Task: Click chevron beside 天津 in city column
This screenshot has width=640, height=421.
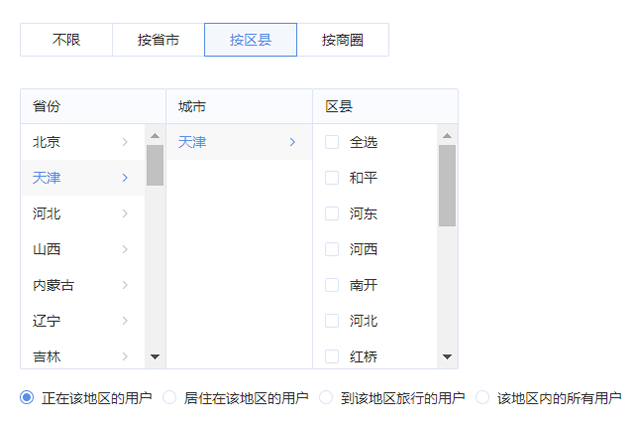Action: [x=292, y=142]
